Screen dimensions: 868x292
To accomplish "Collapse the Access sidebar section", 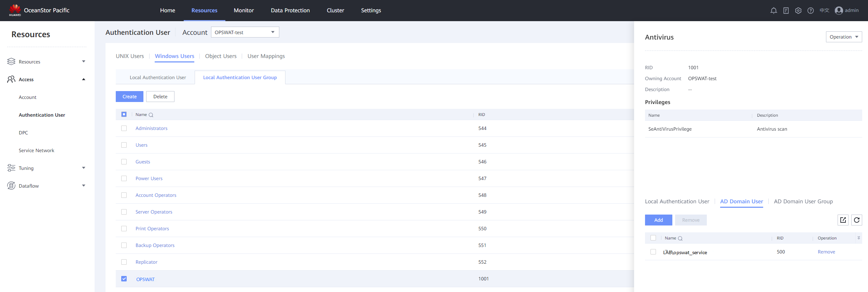I will click(84, 79).
